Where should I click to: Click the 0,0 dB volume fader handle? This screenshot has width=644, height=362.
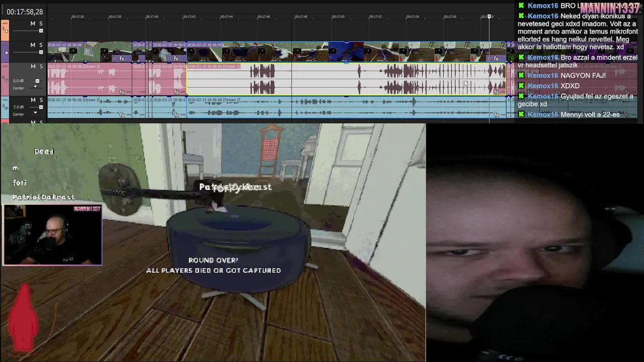coord(37,81)
